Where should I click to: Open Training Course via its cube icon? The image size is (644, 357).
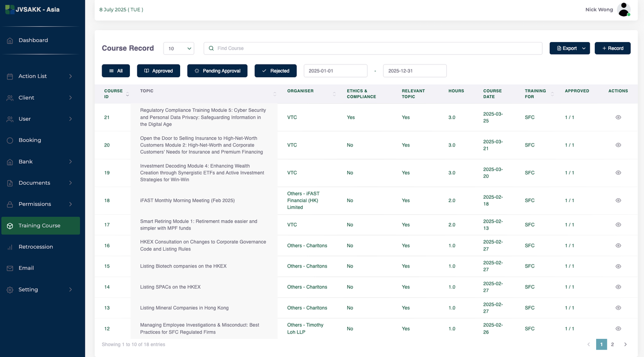[10, 226]
